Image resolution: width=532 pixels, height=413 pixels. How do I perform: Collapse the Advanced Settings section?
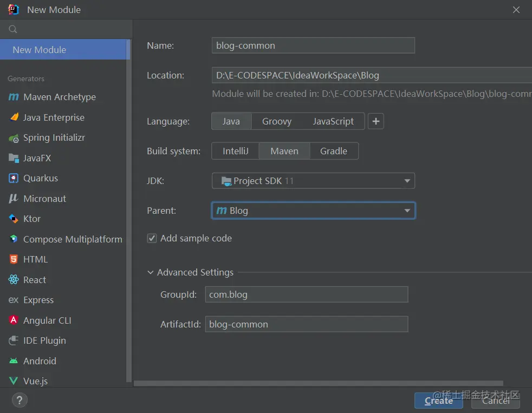(x=150, y=273)
